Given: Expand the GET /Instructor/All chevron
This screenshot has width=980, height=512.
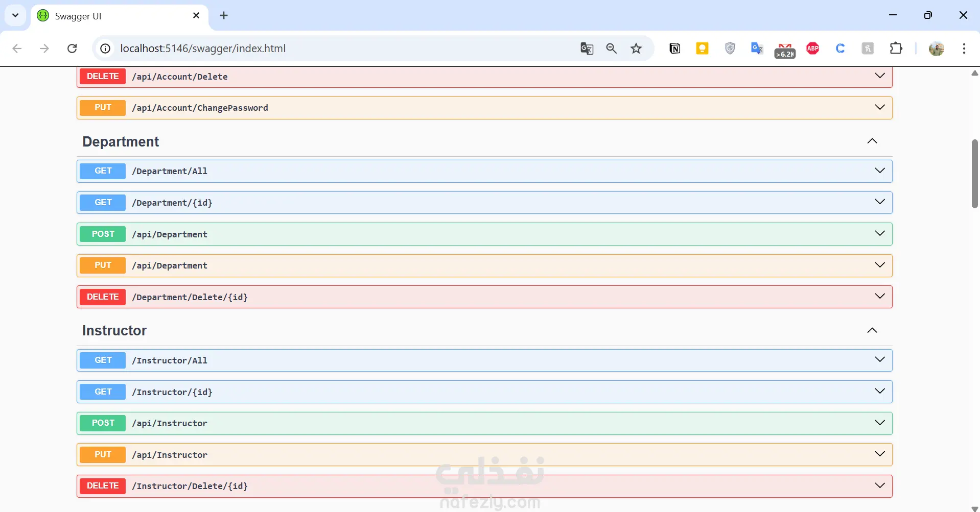Looking at the screenshot, I should coord(880,359).
